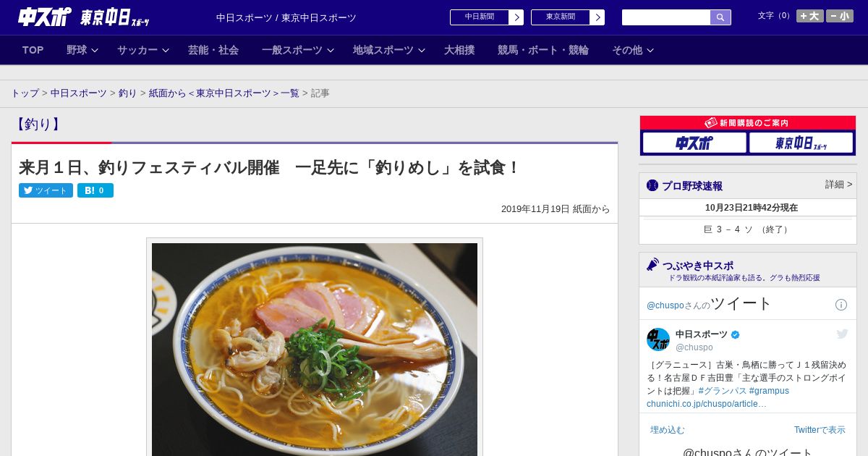The height and width of the screenshot is (456, 868).
Task: Open the 競馬・ボート・競輪 menu item
Action: [543, 50]
